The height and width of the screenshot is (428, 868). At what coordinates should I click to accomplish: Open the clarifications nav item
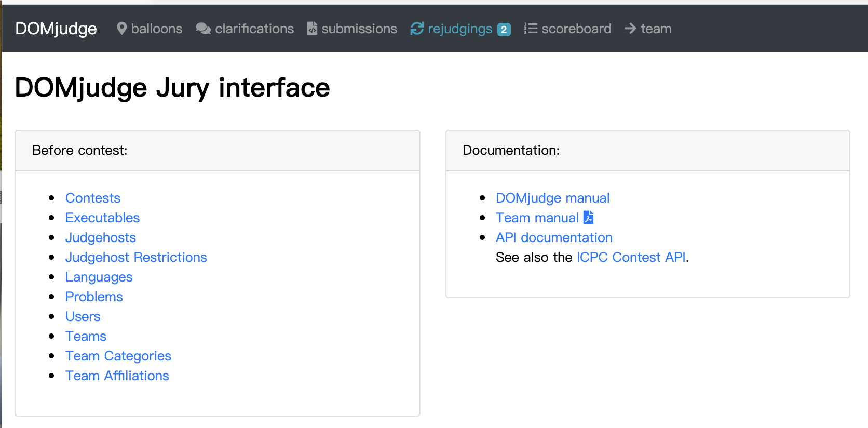tap(254, 29)
